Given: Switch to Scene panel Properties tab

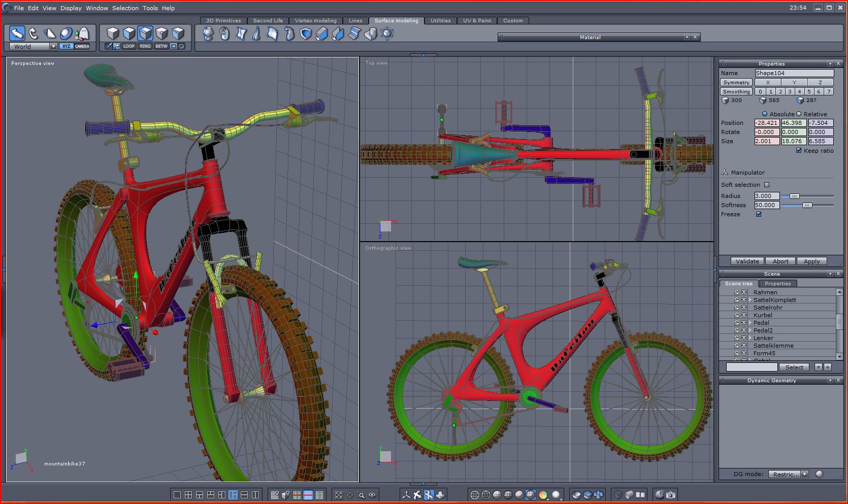Looking at the screenshot, I should point(778,284).
